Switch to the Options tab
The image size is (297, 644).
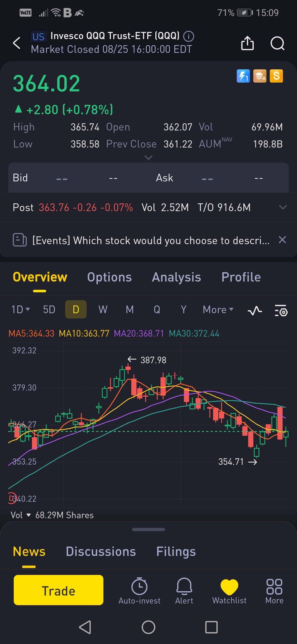(x=109, y=277)
